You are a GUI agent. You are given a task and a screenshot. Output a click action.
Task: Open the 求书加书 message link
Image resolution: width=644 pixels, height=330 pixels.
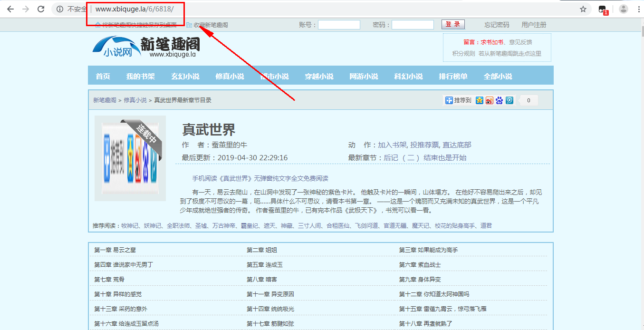[491, 42]
